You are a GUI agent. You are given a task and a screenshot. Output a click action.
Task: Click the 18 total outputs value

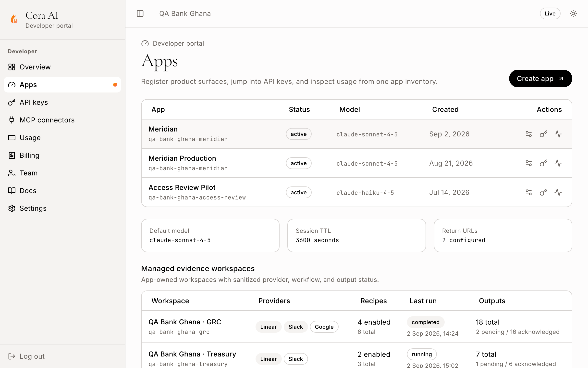click(488, 322)
